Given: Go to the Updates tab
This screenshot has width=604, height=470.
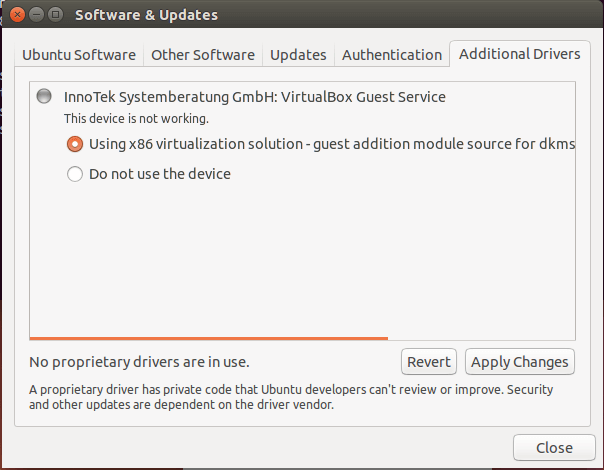Looking at the screenshot, I should [298, 55].
